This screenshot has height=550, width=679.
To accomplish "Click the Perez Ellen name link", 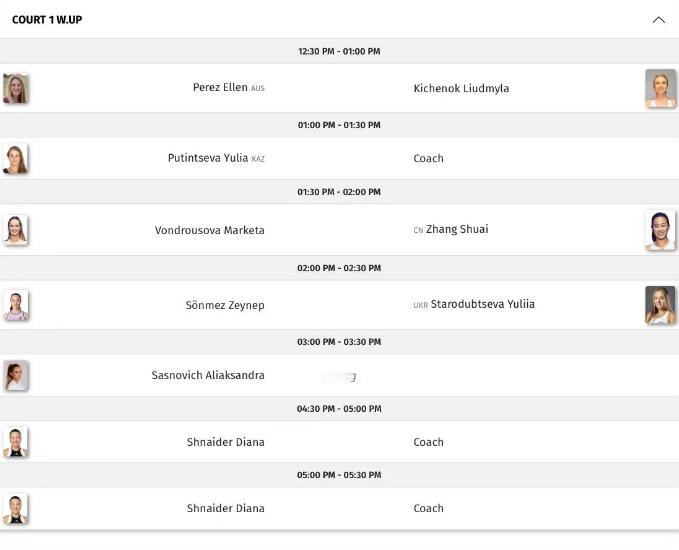I will [x=220, y=88].
